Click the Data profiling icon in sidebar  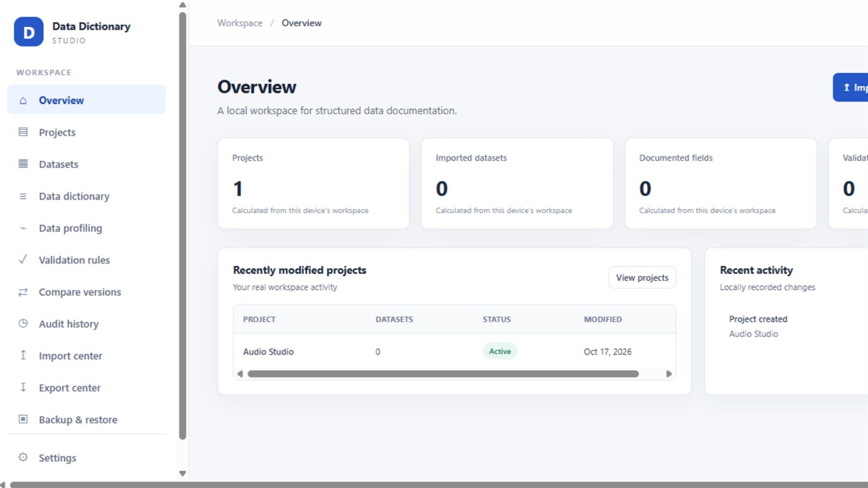[x=23, y=228]
